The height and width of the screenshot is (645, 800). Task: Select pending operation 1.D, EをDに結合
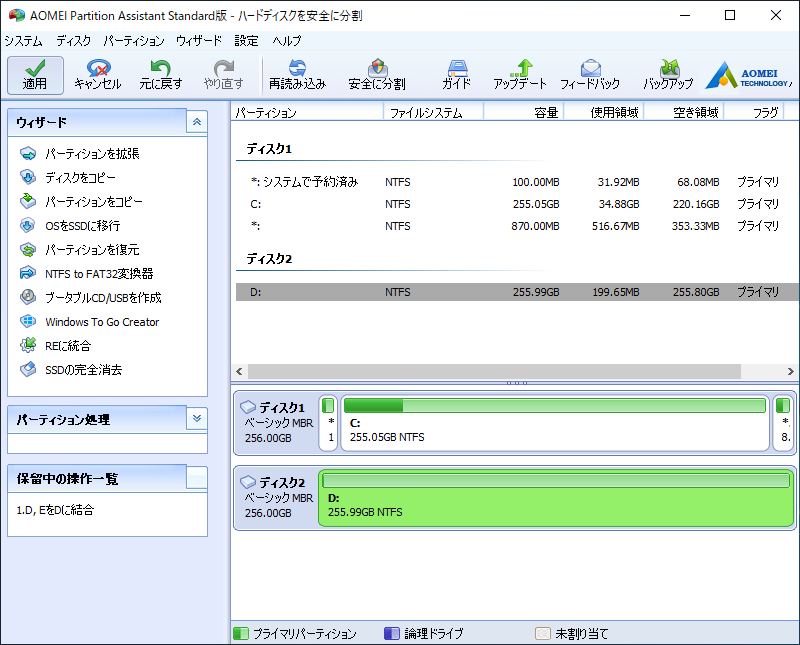pos(55,510)
